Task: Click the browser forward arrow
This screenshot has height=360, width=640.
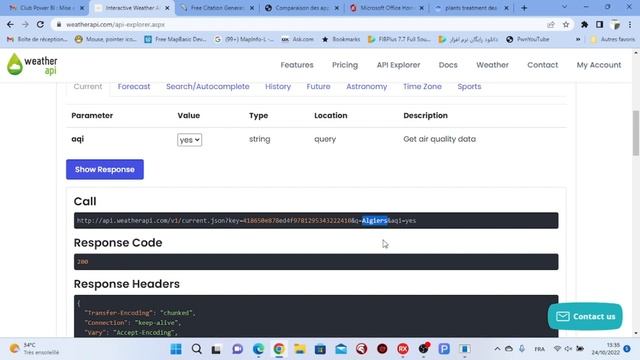Action: coord(25,24)
